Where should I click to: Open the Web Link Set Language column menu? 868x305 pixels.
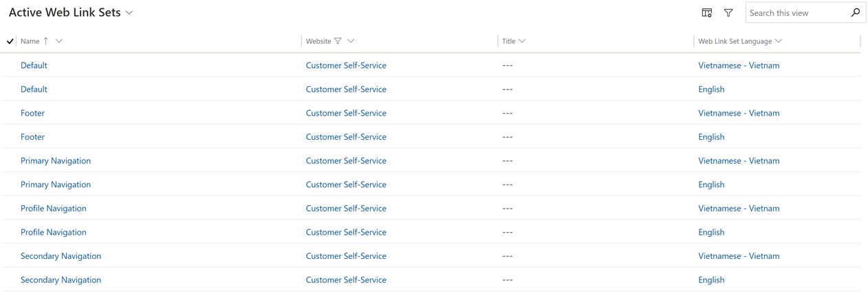(739, 41)
